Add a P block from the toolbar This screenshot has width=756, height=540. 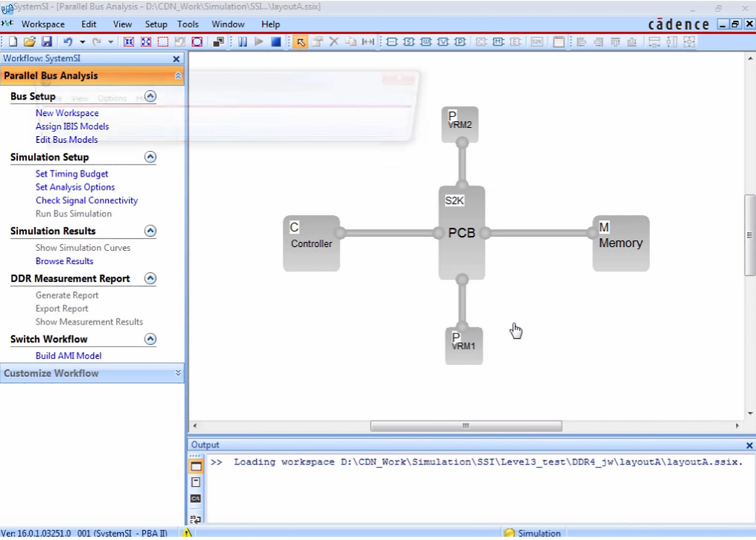(x=460, y=42)
